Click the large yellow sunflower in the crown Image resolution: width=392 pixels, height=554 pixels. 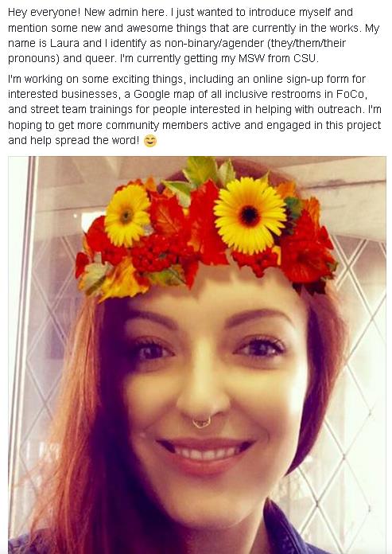pos(250,215)
